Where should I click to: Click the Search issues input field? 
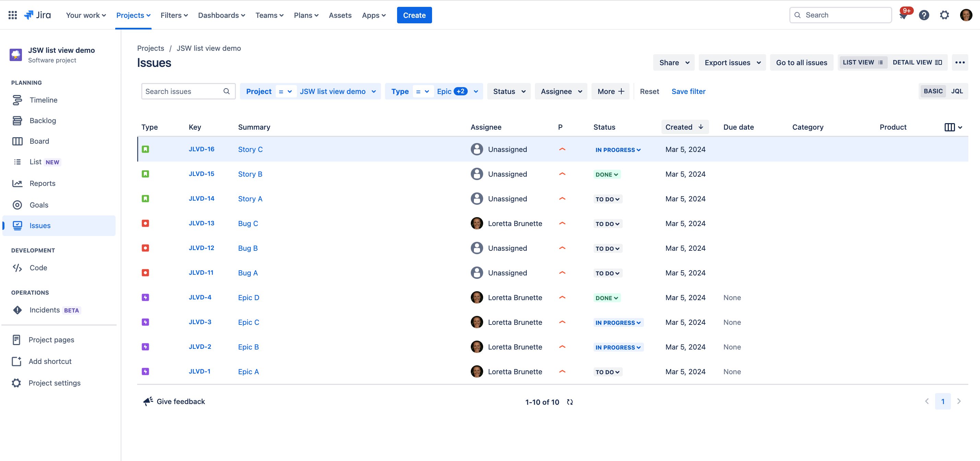tap(183, 91)
